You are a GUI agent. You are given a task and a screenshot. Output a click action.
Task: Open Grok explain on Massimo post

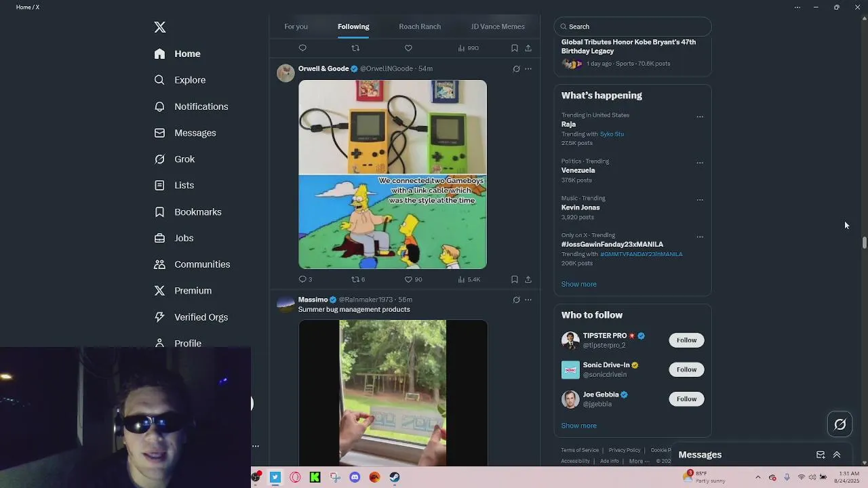(516, 300)
